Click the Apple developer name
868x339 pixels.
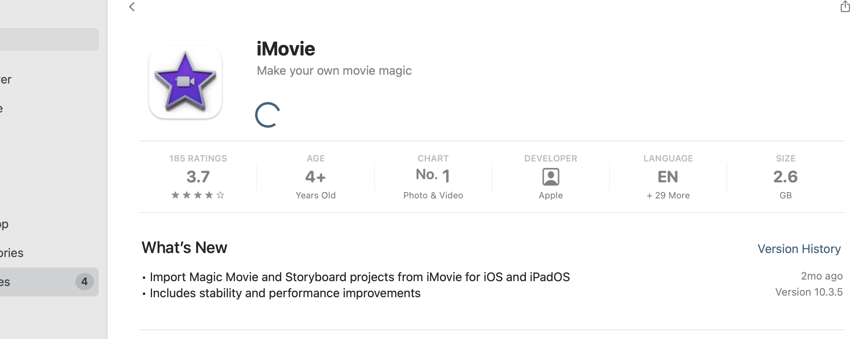pos(551,196)
